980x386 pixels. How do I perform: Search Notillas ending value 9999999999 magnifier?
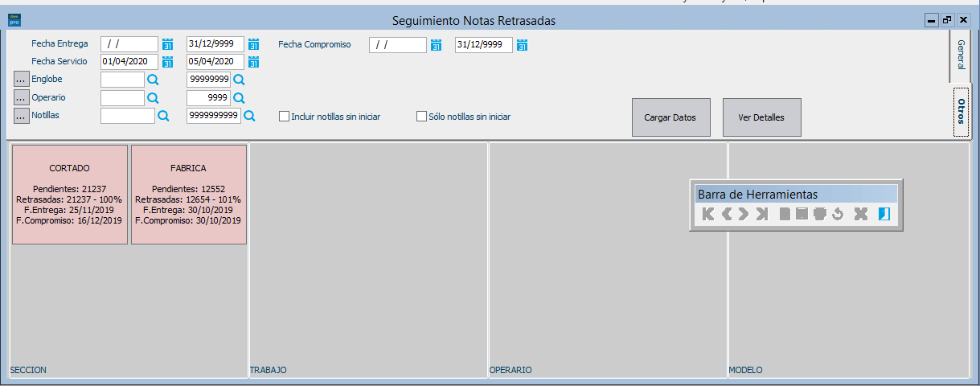click(x=249, y=116)
